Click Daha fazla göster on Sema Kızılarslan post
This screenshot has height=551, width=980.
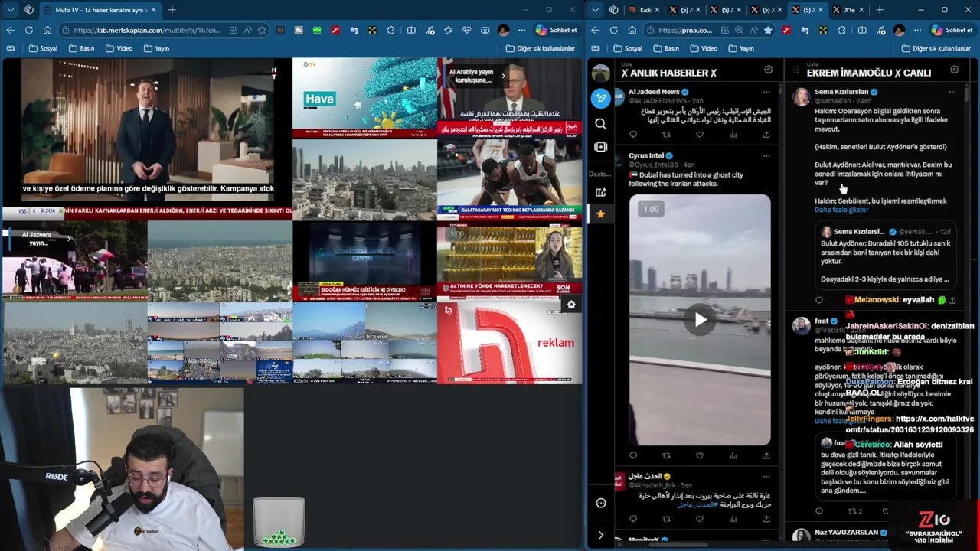coord(841,210)
